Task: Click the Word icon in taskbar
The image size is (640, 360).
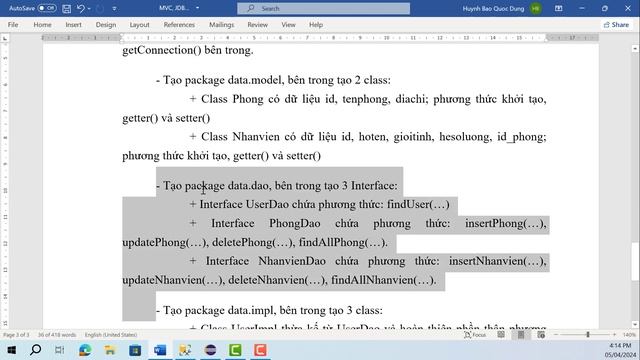Action: point(160,350)
